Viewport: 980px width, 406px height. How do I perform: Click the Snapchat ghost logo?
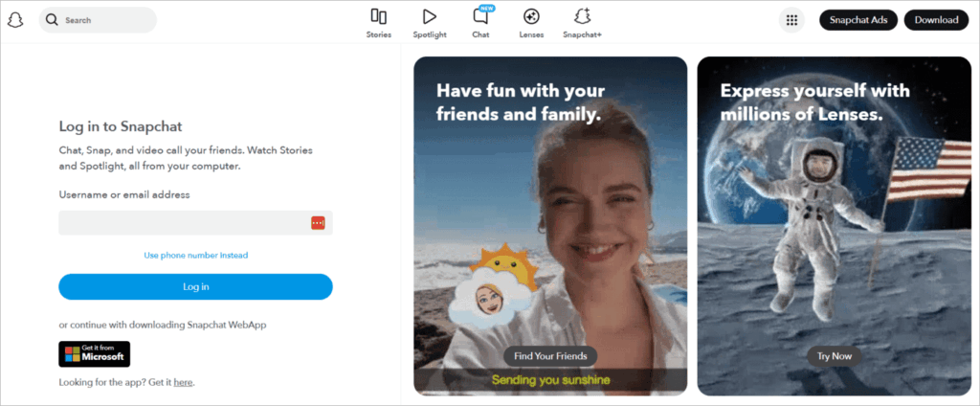point(15,20)
